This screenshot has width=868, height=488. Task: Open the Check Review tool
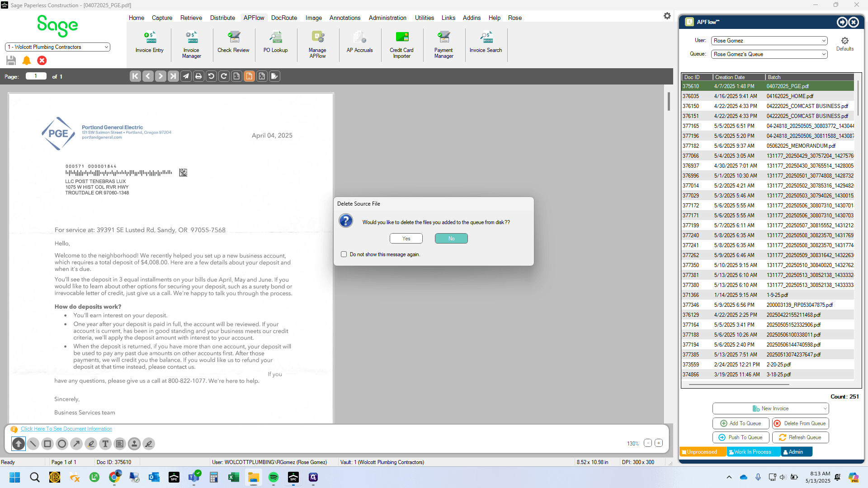point(233,43)
